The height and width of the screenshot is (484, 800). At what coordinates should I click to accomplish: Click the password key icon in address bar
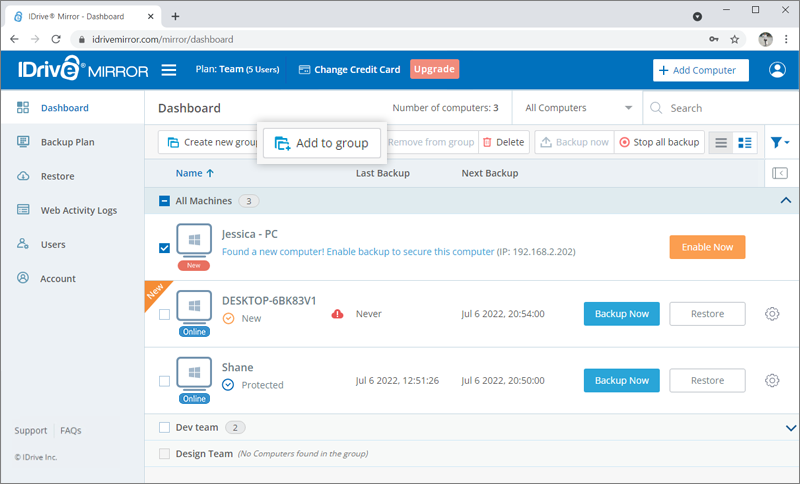coord(714,39)
